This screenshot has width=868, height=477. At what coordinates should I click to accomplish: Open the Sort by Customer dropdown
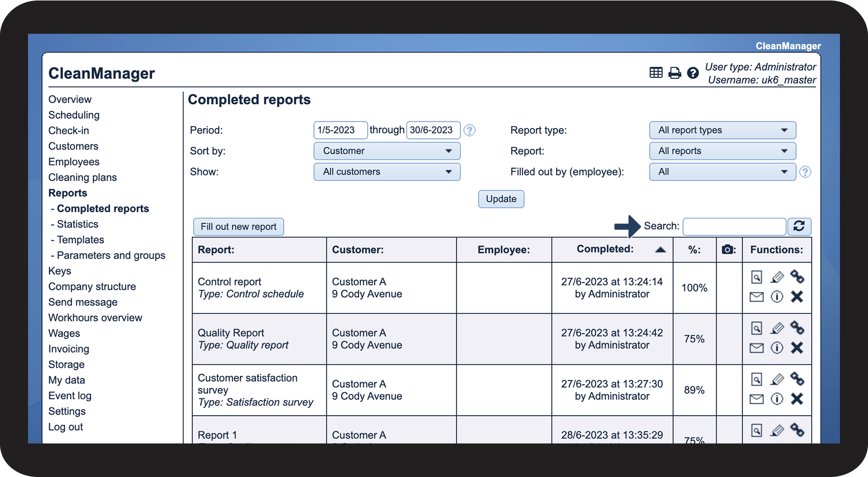[x=387, y=151]
